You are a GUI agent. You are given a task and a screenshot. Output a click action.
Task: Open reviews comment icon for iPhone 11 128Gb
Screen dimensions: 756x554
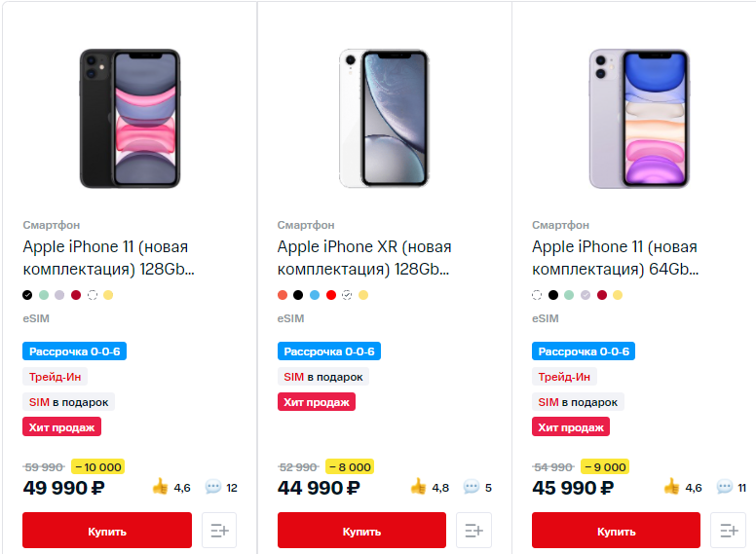pos(213,487)
